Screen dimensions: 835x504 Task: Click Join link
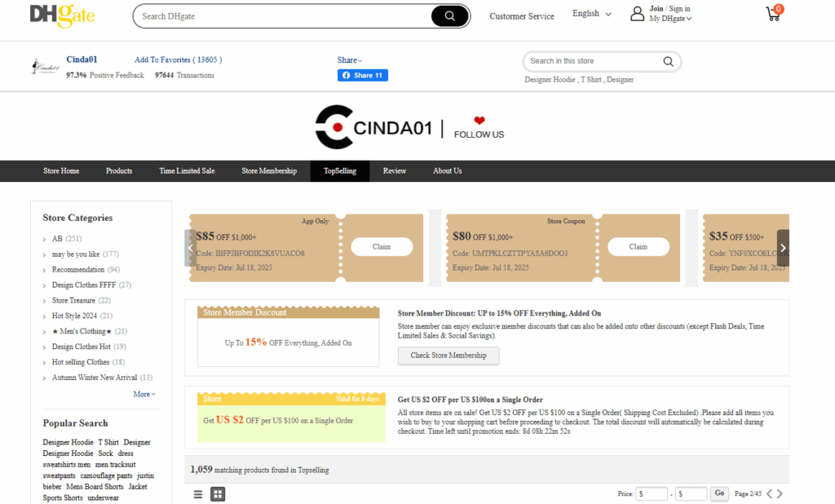click(656, 8)
